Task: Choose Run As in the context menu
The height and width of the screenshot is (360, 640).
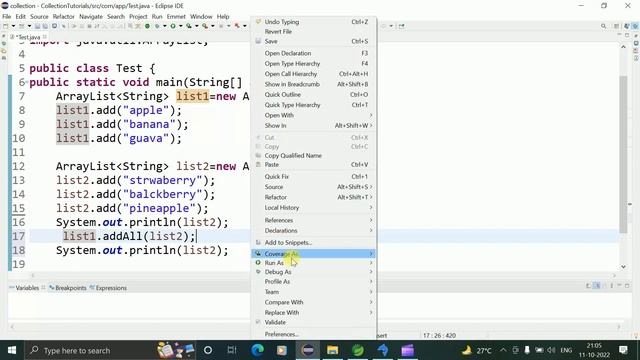Action: (313, 263)
